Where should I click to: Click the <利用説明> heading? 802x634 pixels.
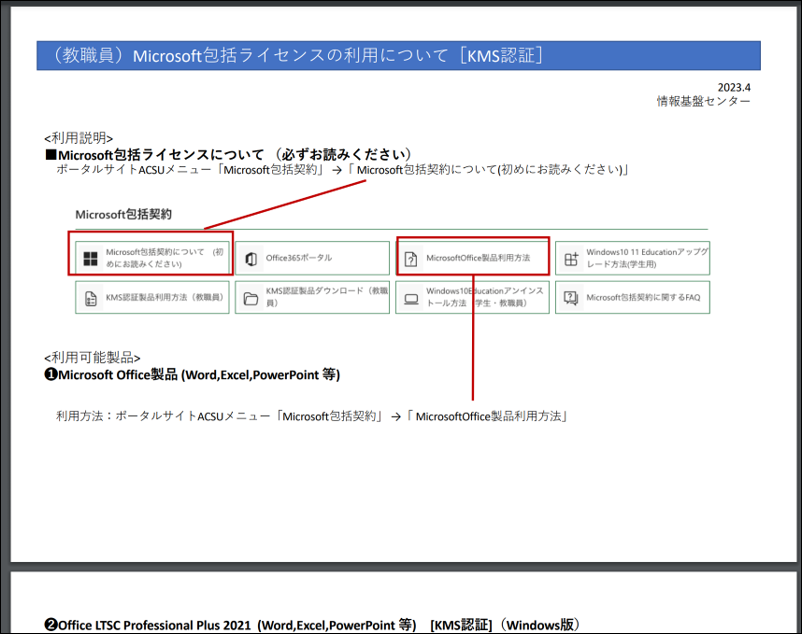[x=79, y=138]
